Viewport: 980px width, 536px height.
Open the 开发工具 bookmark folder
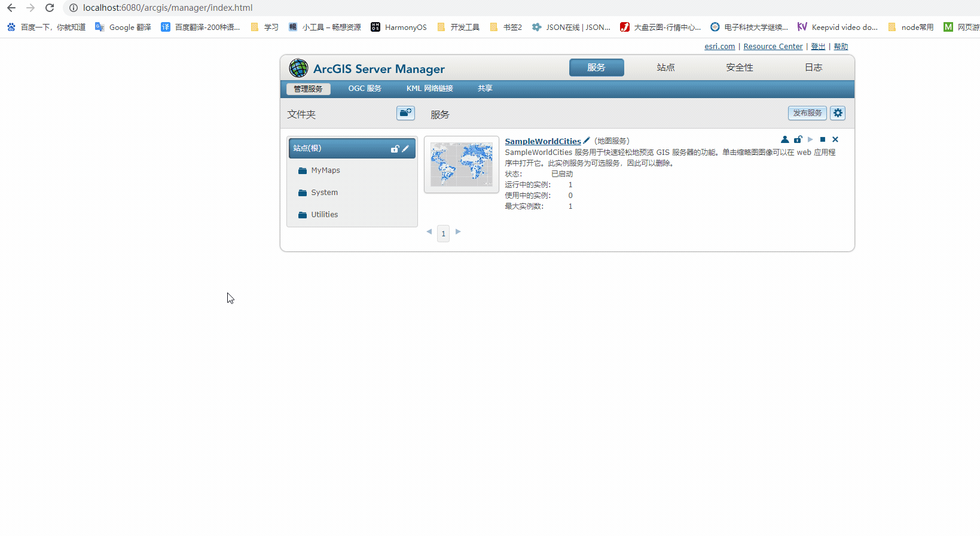point(459,27)
